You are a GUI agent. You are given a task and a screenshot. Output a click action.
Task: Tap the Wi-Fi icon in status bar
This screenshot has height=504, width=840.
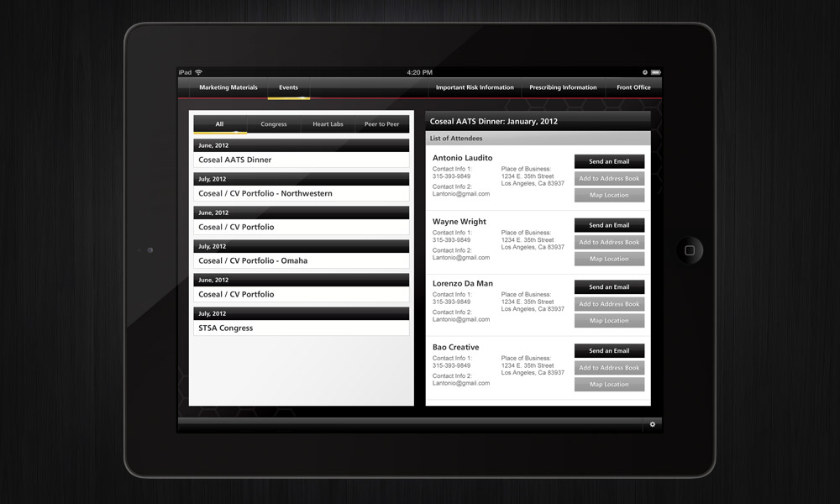(199, 72)
